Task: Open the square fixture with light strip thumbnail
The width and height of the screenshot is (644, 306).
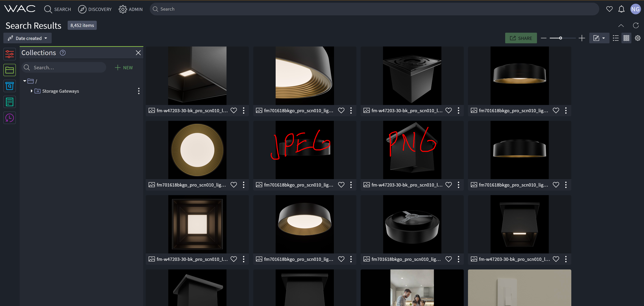Action: pyautogui.click(x=519, y=224)
